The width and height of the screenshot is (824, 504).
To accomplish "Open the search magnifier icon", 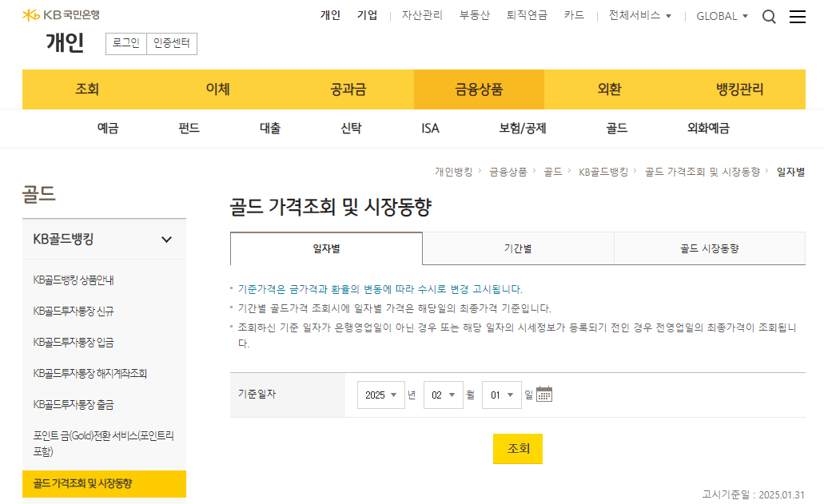I will coord(769,17).
